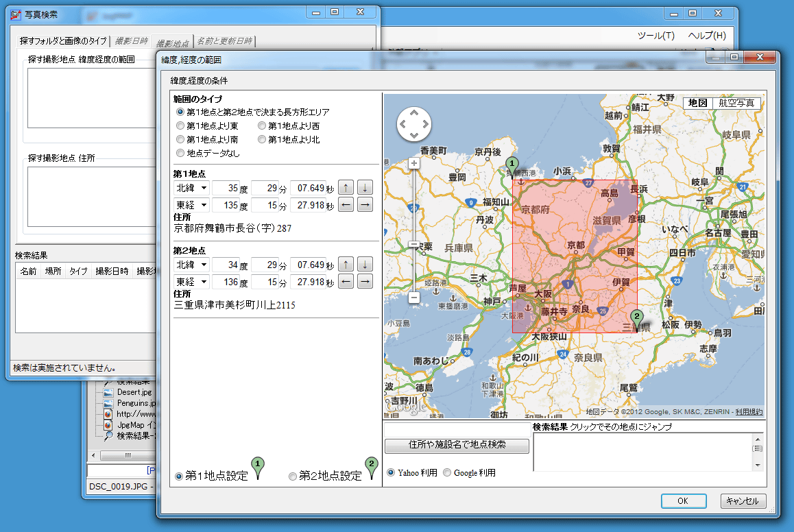The image size is (794, 532).
Task: Click the right arrow for second point longitude
Action: [x=365, y=282]
